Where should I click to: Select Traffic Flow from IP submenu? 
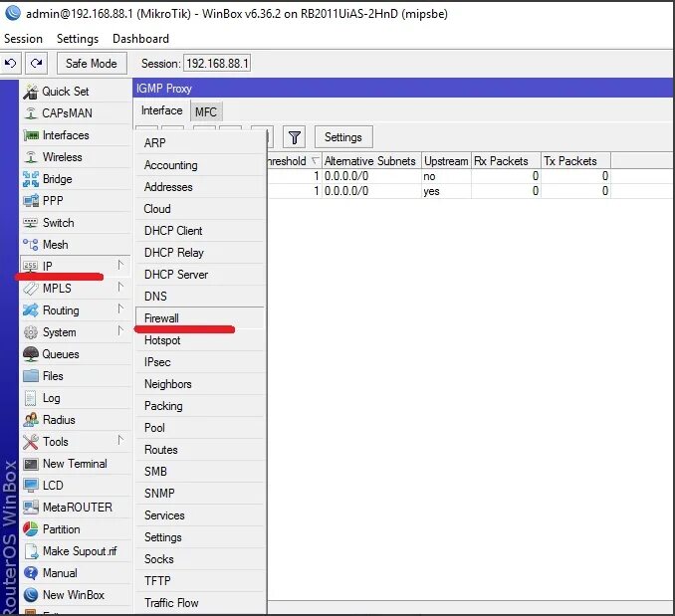(200, 603)
